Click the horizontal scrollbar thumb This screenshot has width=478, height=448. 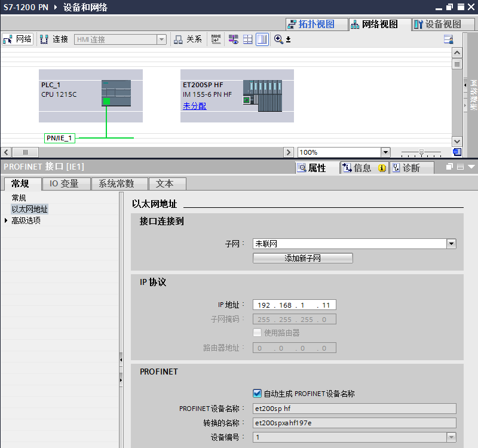pos(25,152)
